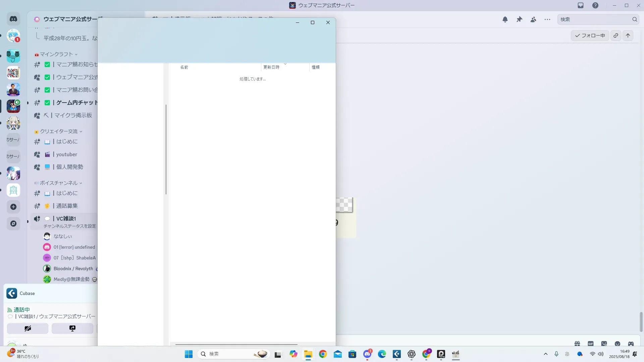Click チャンネルステータスを設定 link
Viewport: 644px width, 362px height.
pos(69,226)
